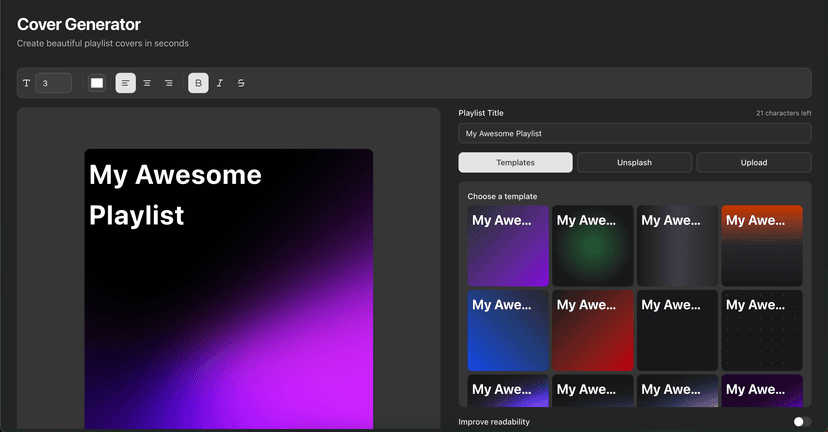Choose the red gradient template

pyautogui.click(x=593, y=330)
